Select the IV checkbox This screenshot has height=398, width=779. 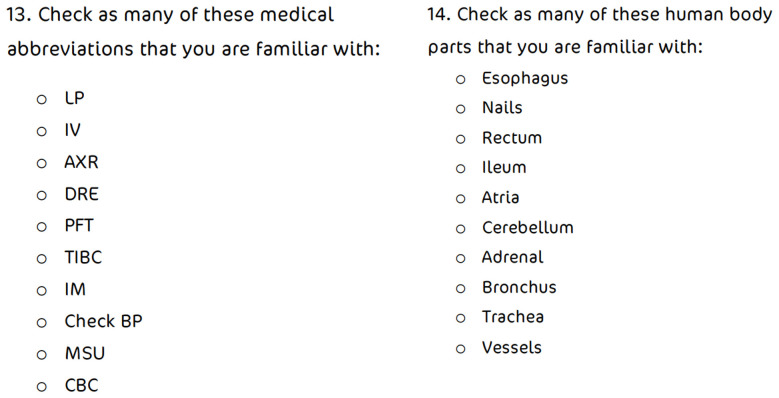pos(42,132)
